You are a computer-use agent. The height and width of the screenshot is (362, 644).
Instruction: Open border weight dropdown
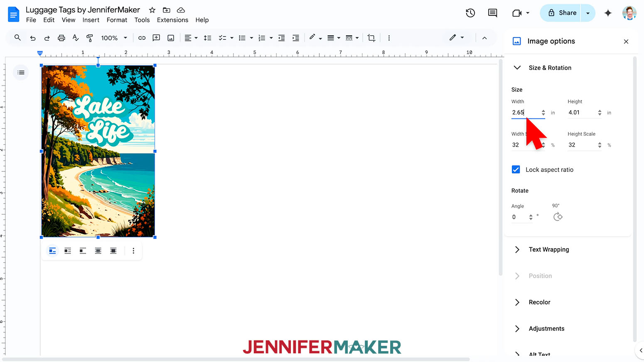point(334,38)
